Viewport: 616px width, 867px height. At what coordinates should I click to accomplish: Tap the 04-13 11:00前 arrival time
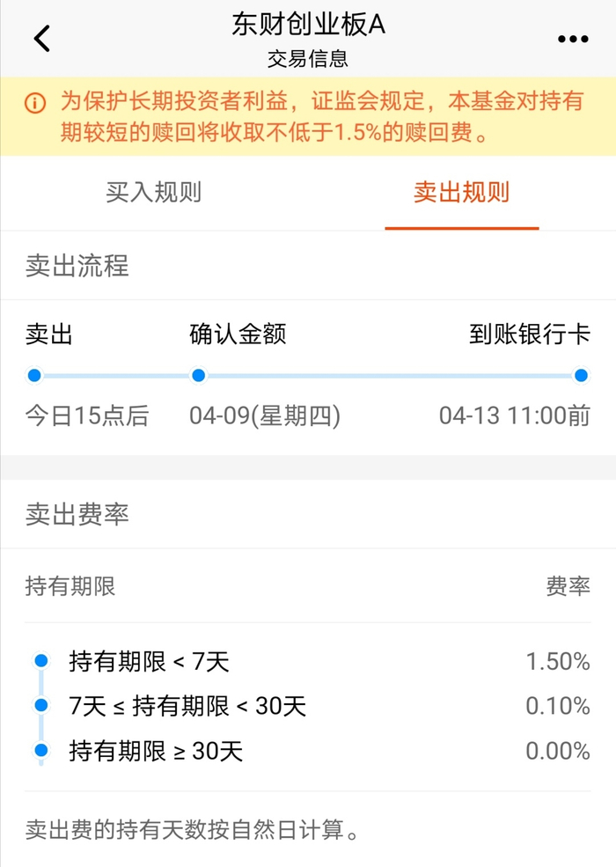(515, 416)
